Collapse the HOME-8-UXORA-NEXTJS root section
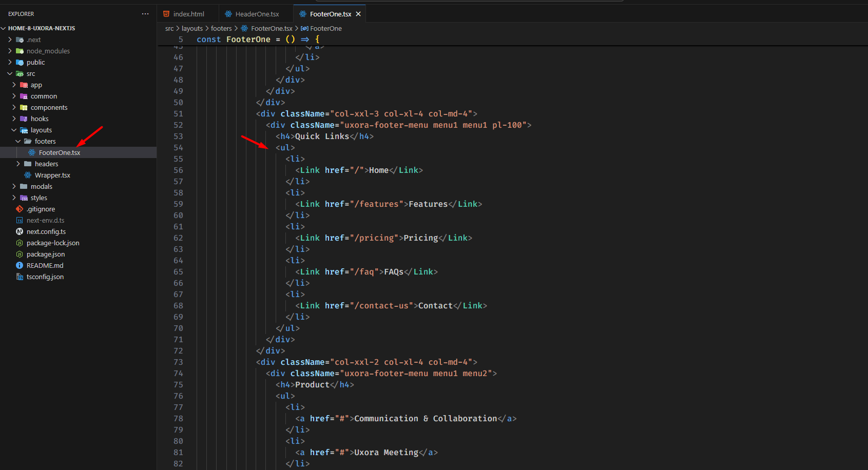 tap(4, 28)
